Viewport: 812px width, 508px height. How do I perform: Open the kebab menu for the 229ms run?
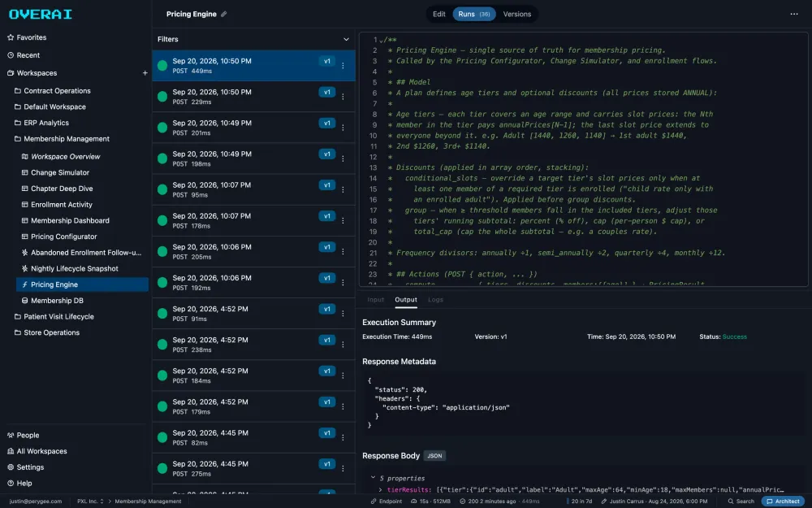coord(343,97)
